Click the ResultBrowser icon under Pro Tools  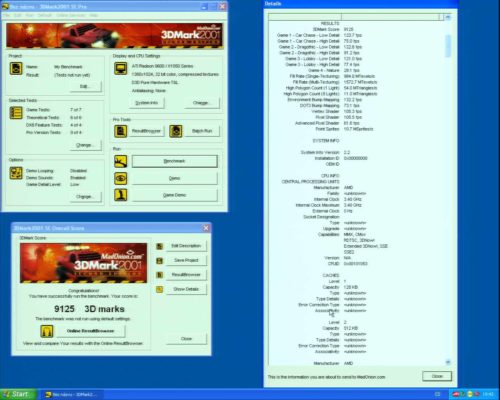click(120, 131)
